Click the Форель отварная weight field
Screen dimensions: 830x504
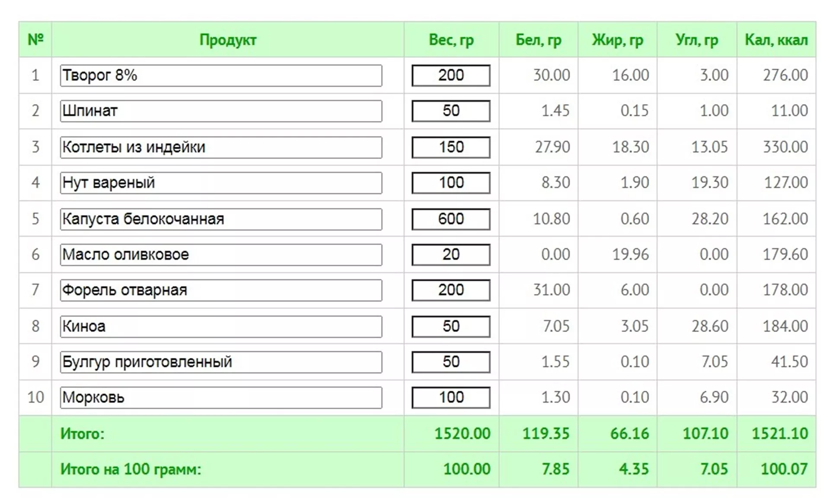click(x=451, y=290)
